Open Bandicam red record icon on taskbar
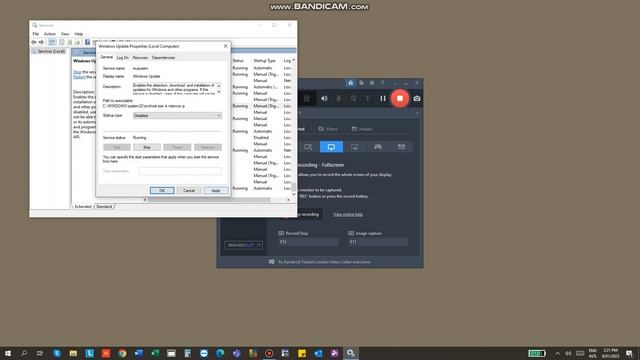640x360 pixels. pos(269,353)
